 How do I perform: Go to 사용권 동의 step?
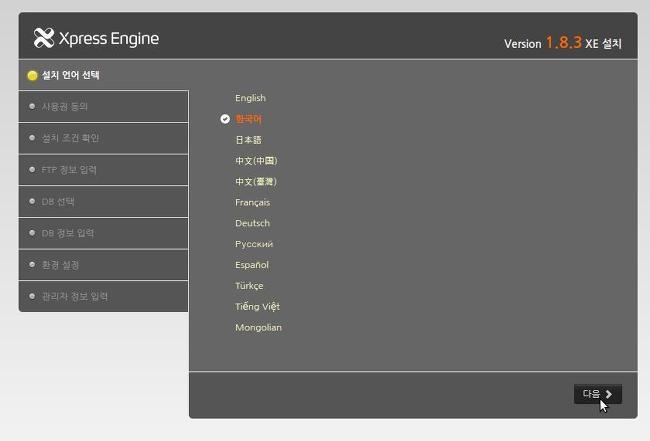point(104,107)
